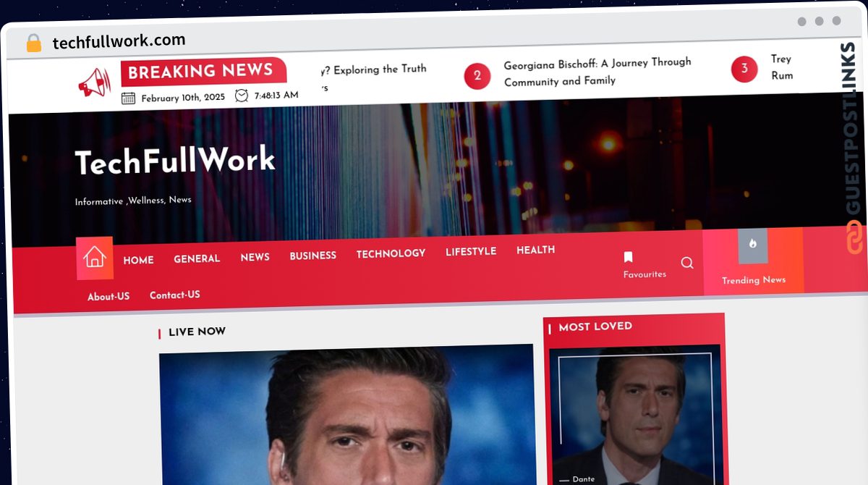The width and height of the screenshot is (868, 485).
Task: Open the LIFESTYLE menu item
Action: [x=471, y=252]
